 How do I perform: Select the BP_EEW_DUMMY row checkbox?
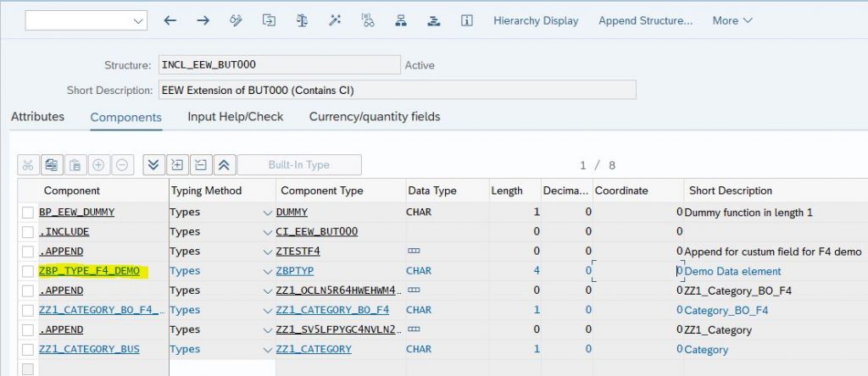28,213
